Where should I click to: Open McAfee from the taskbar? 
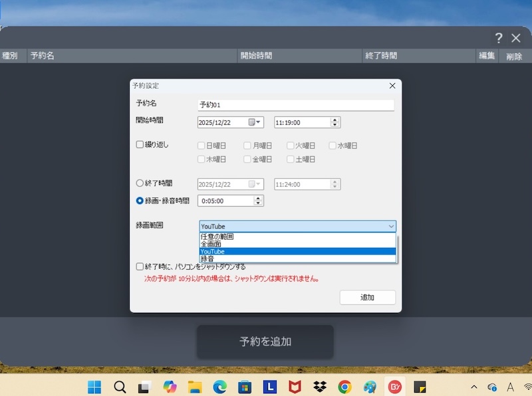(x=295, y=387)
